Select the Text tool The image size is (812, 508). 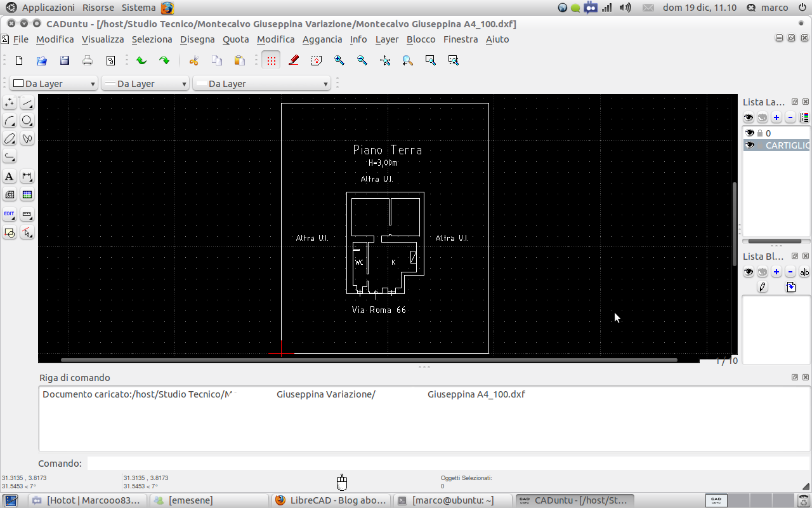[10, 176]
